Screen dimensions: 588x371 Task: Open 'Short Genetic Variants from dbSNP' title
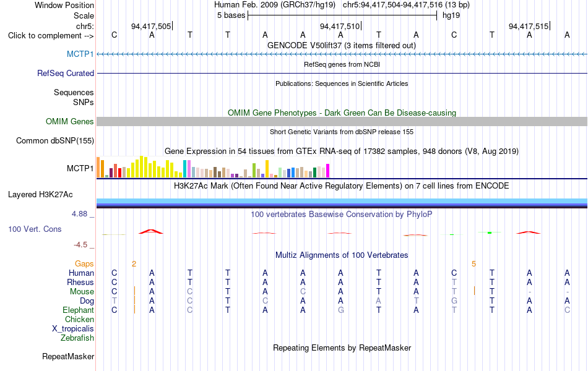342,132
